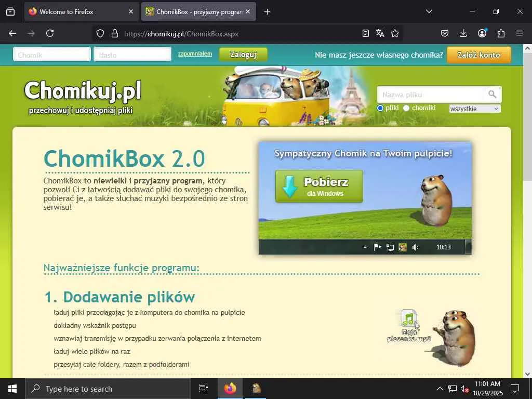Open Firefox application hamburger menu
Viewport: 532px width, 399px height.
(520, 33)
